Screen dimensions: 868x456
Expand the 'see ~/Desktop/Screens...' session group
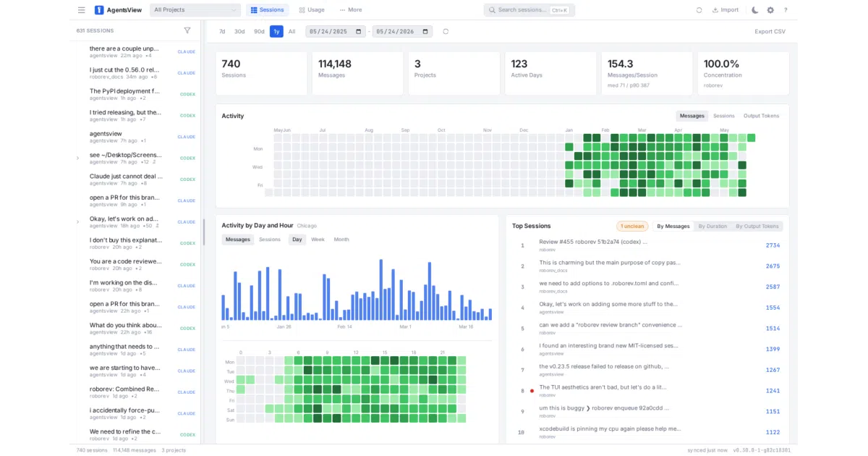pos(77,158)
